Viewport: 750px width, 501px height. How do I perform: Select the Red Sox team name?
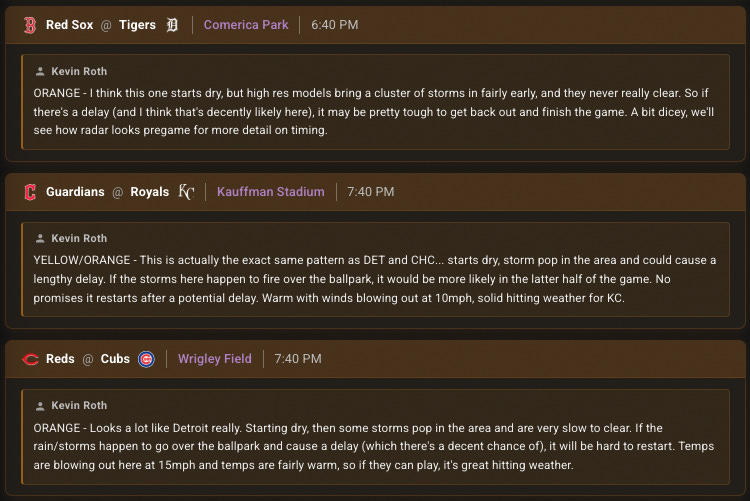69,25
